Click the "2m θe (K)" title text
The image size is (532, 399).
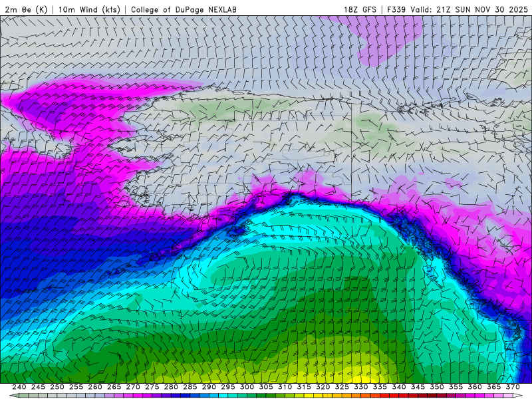[26, 9]
